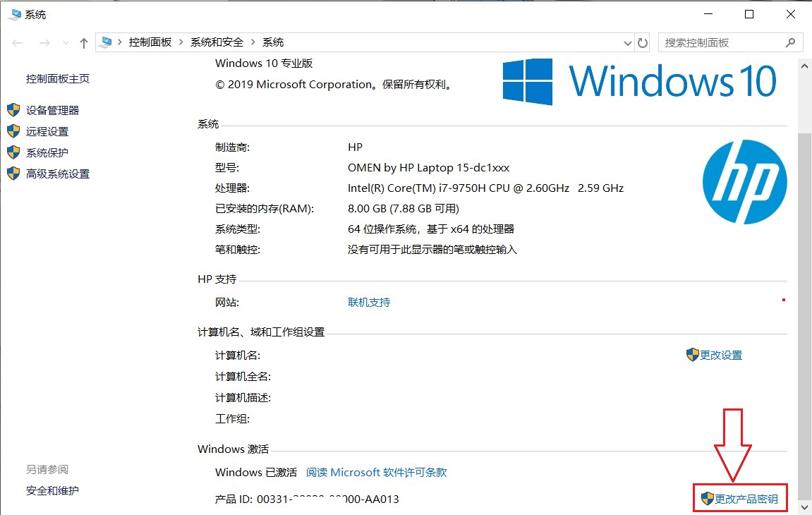
Task: Close the 系统 window
Action: click(x=791, y=14)
